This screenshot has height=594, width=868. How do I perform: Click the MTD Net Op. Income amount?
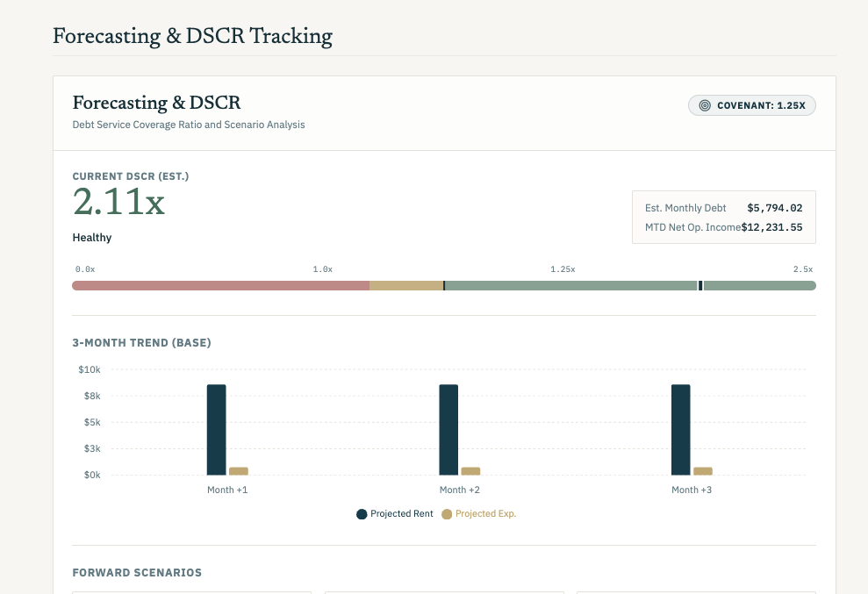pyautogui.click(x=771, y=227)
